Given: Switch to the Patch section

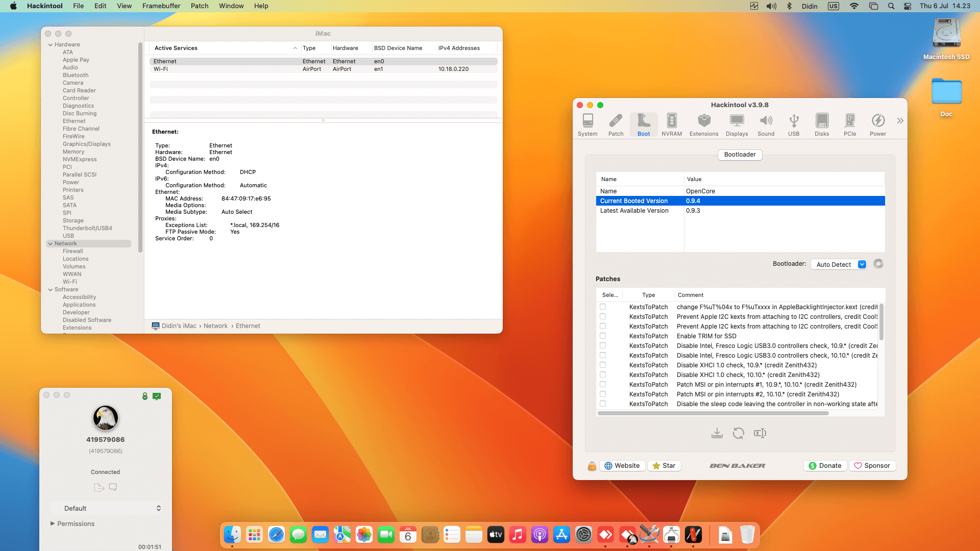Looking at the screenshot, I should click(x=616, y=124).
